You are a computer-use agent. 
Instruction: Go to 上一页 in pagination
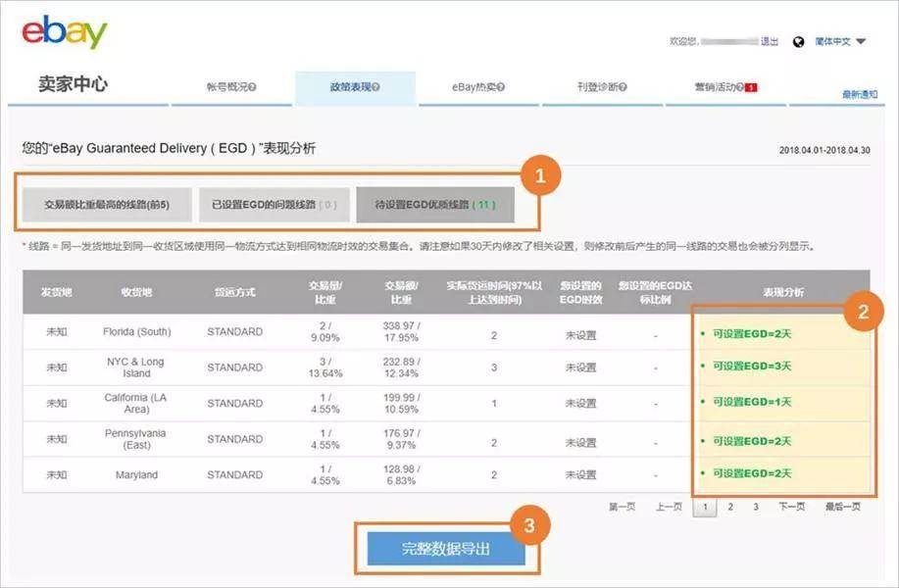pos(669,507)
